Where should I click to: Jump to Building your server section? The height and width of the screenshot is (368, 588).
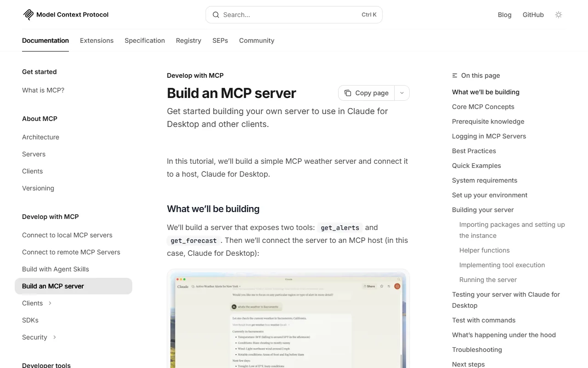tap(483, 210)
